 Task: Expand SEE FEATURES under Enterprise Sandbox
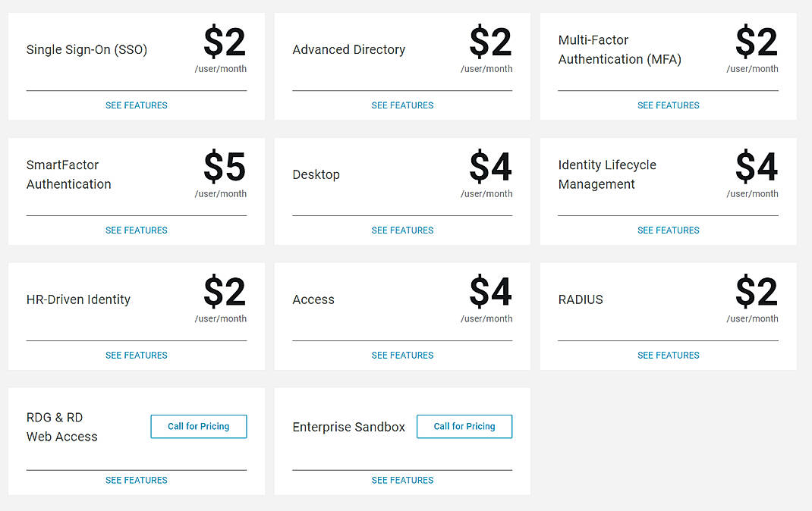click(x=402, y=481)
